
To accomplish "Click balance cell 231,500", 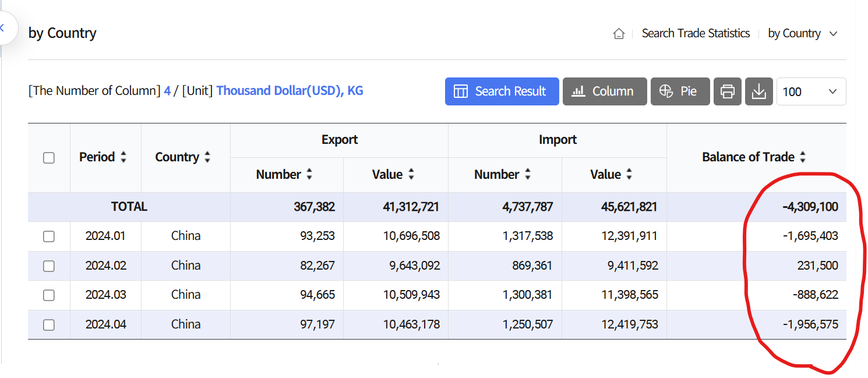I will coord(818,265).
